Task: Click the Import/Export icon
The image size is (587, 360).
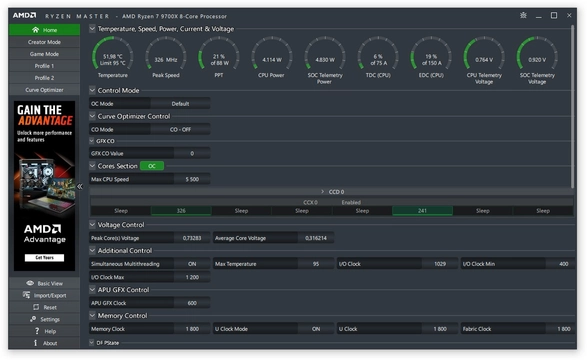Action: pos(26,295)
